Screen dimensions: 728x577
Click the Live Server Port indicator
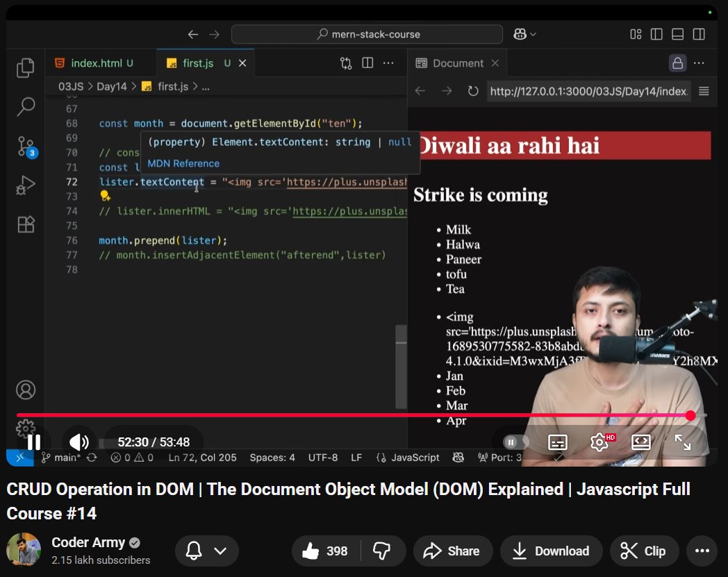(x=500, y=458)
